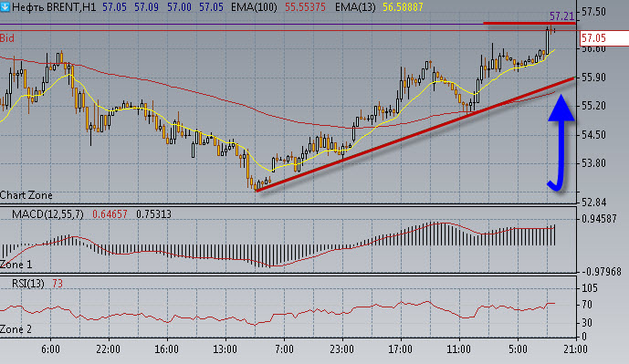The image size is (629, 364).
Task: Click the Zone 1 label
Action: (16, 265)
